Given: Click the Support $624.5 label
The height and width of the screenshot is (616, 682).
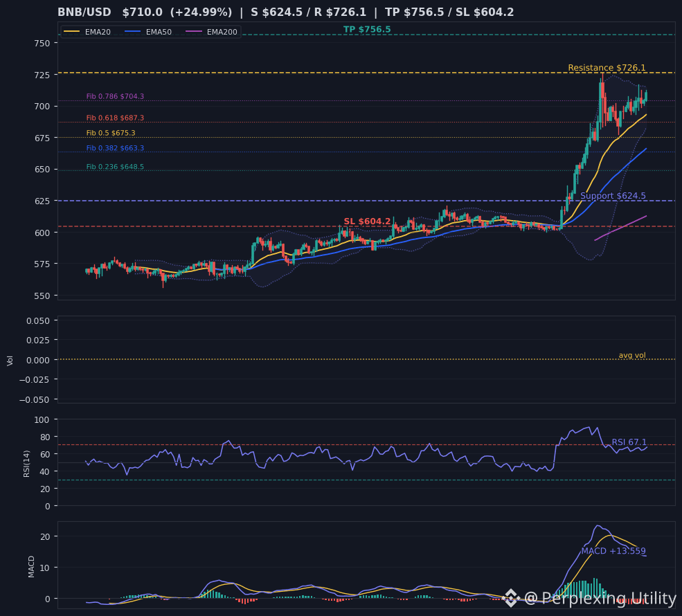Looking at the screenshot, I should (x=613, y=196).
